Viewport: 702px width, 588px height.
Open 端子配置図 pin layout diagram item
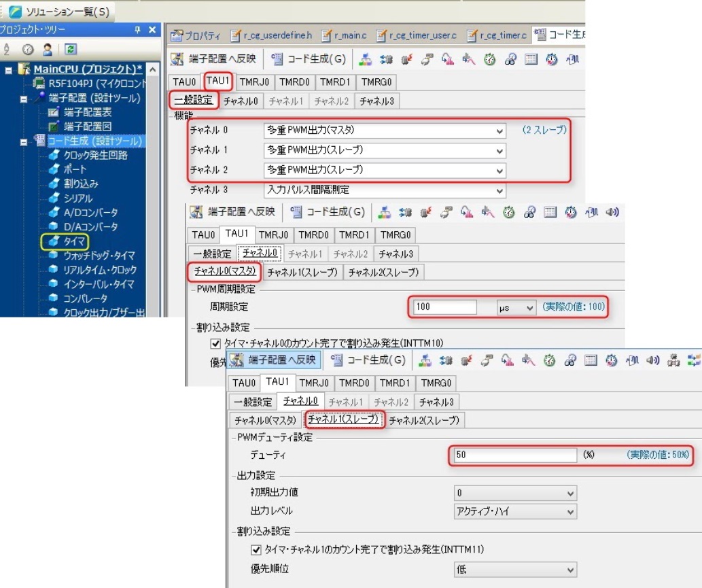[x=86, y=126]
